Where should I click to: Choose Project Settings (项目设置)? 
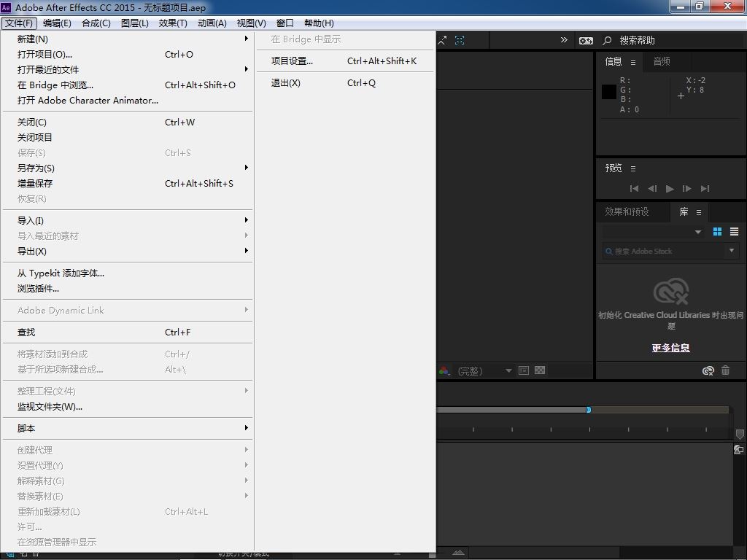pos(345,61)
